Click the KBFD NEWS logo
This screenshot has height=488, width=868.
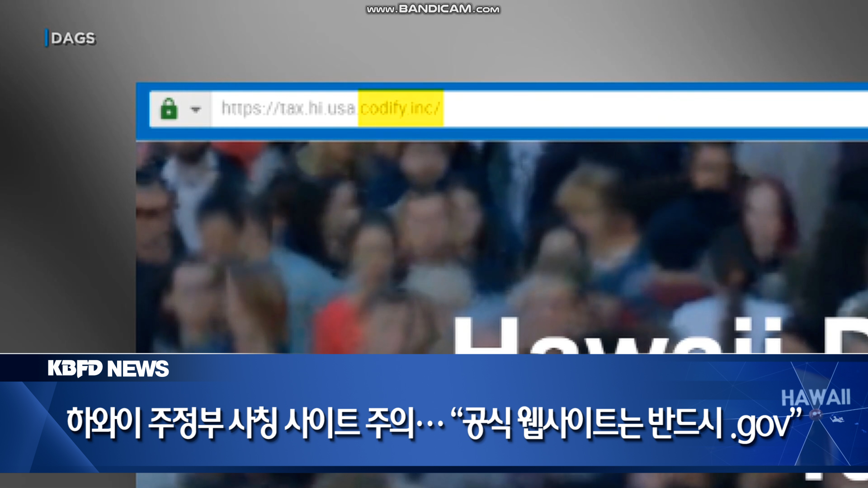[108, 369]
